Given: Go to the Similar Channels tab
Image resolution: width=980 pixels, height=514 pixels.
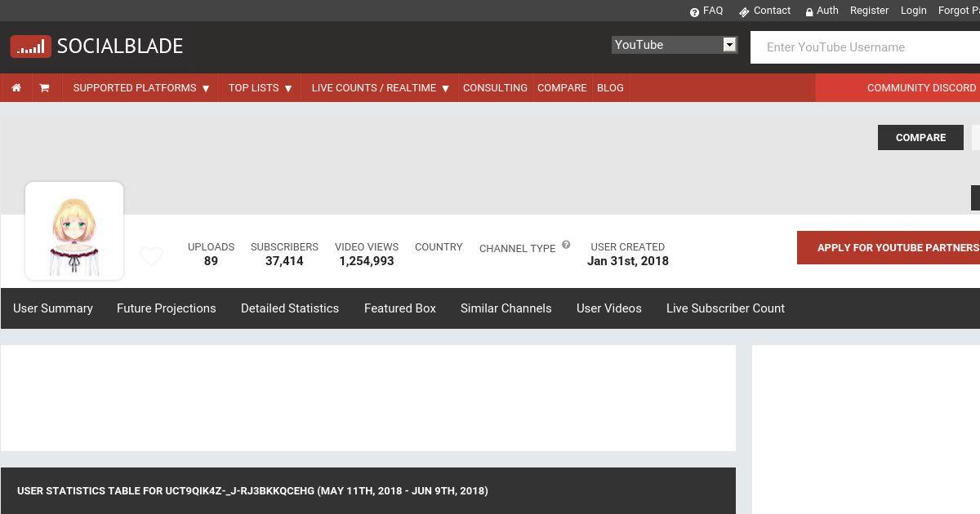Looking at the screenshot, I should tap(506, 308).
